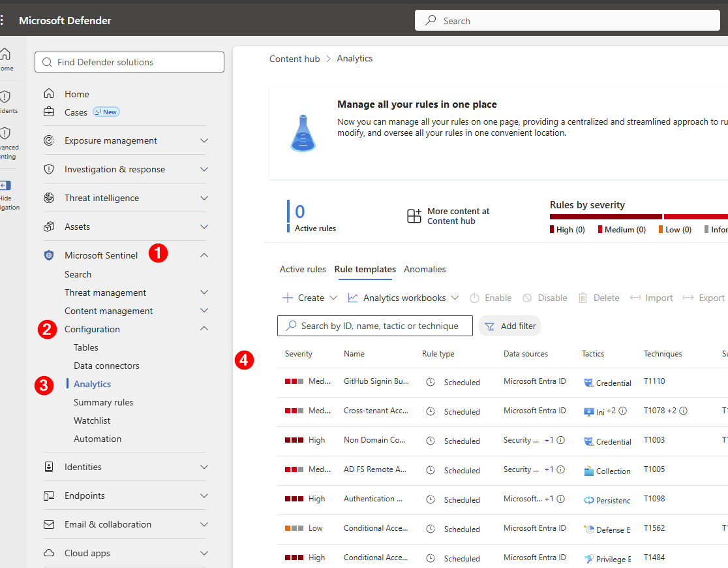Click the Analytics workbooks chart icon
728x568 pixels.
[x=353, y=298]
